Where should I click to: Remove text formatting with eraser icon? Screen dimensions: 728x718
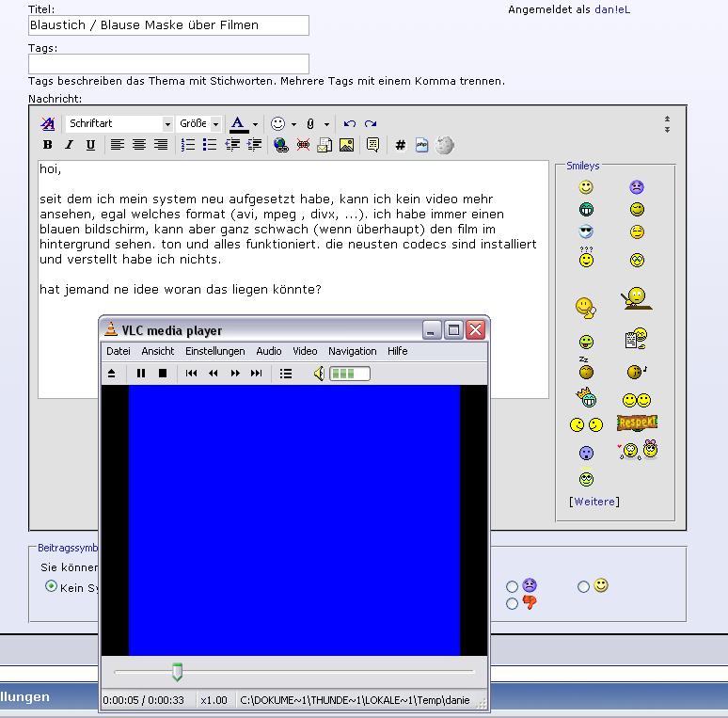(48, 123)
